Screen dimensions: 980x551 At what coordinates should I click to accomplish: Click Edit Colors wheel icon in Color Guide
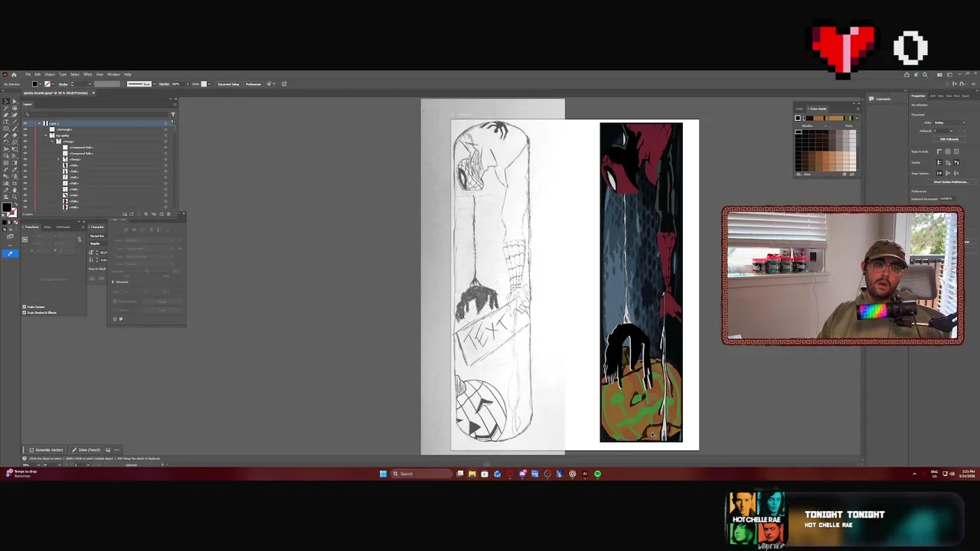pyautogui.click(x=844, y=174)
